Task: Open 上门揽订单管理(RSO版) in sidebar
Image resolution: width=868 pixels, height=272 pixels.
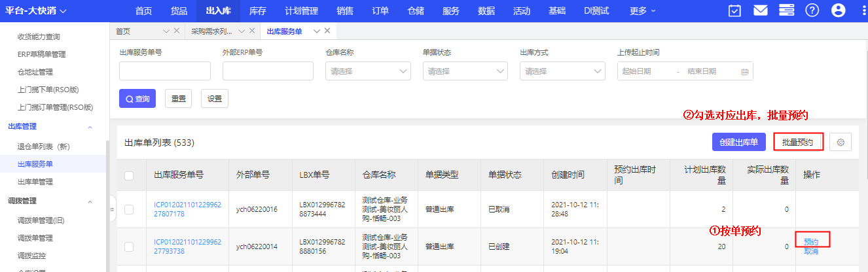Action: pos(56,107)
